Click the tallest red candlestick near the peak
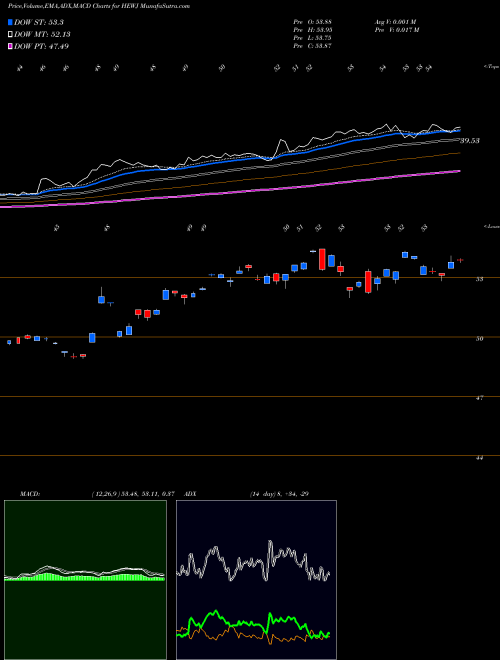500x660 pixels. (322, 259)
